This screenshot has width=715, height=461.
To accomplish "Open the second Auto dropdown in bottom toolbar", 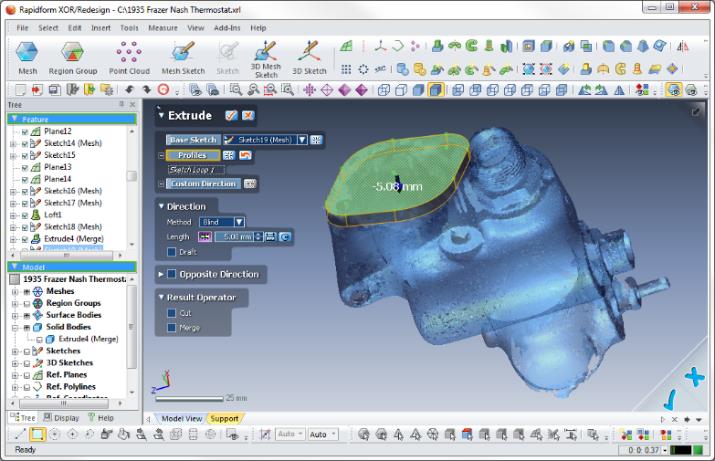I will click(323, 435).
